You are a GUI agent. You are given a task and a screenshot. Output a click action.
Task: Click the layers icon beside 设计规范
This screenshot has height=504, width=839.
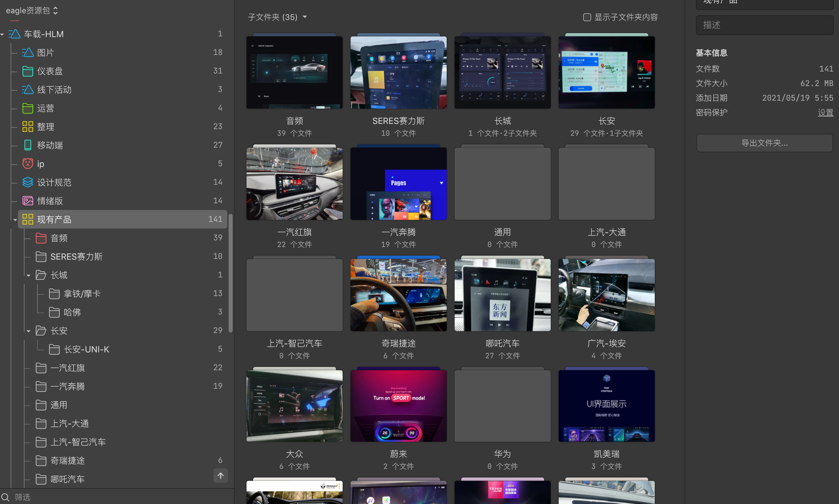coord(28,182)
